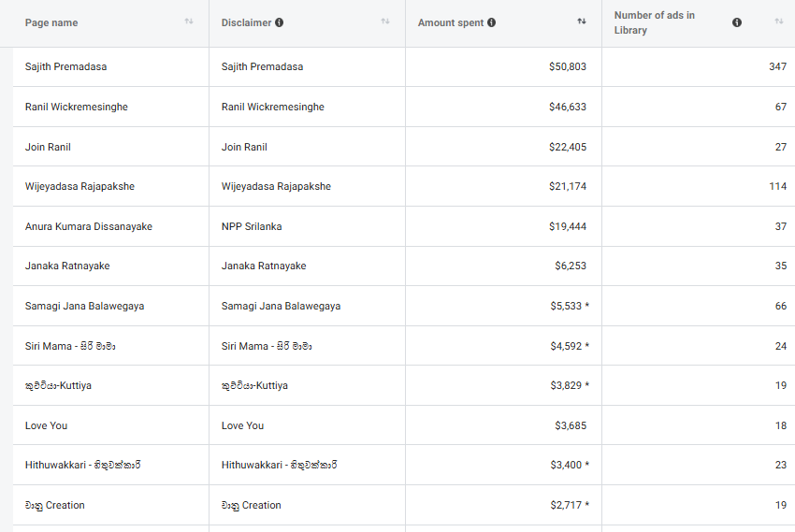Select the $4,592 amount spent
This screenshot has height=532, width=795.
[x=566, y=346]
